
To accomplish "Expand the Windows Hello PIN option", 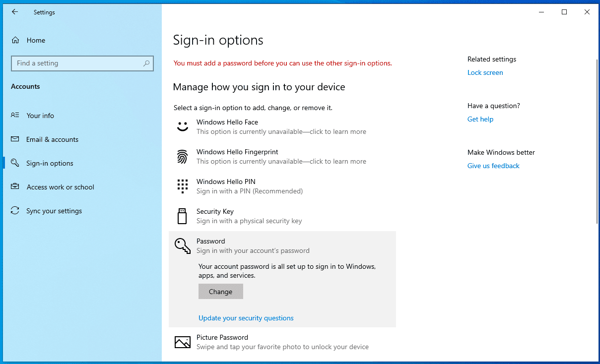I will point(282,186).
